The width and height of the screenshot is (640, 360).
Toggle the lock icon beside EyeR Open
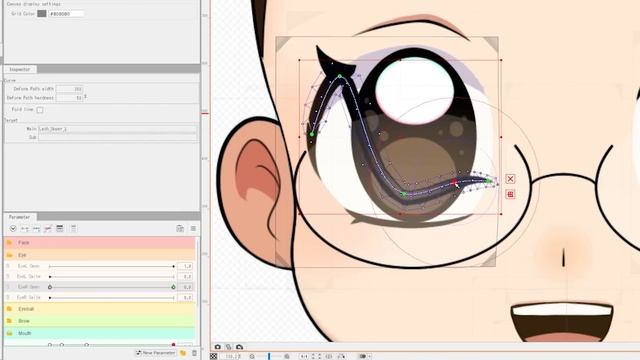click(x=8, y=287)
